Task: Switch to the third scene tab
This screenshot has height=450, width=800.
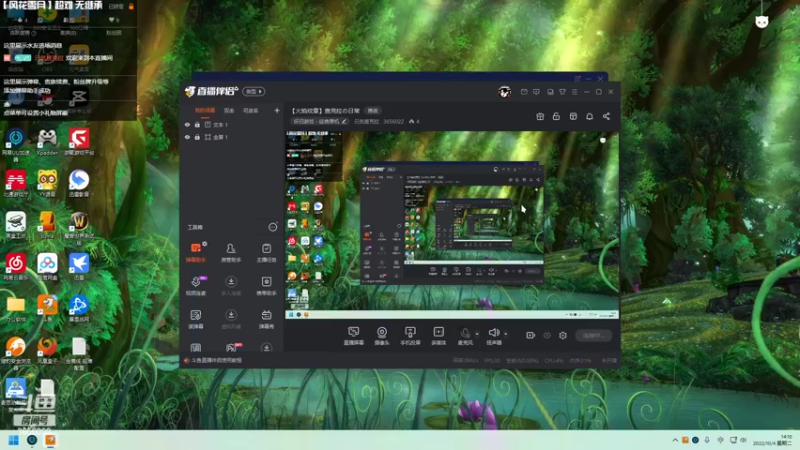Action: click(x=251, y=111)
